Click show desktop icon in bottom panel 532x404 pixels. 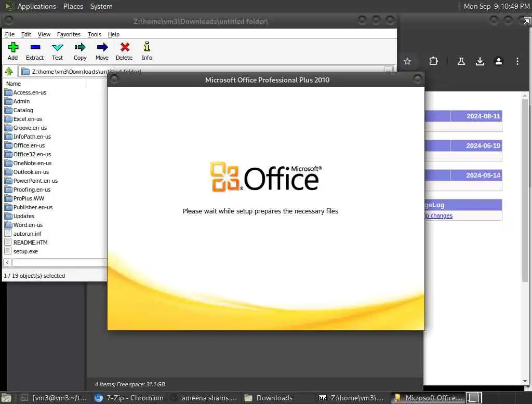pos(6,398)
